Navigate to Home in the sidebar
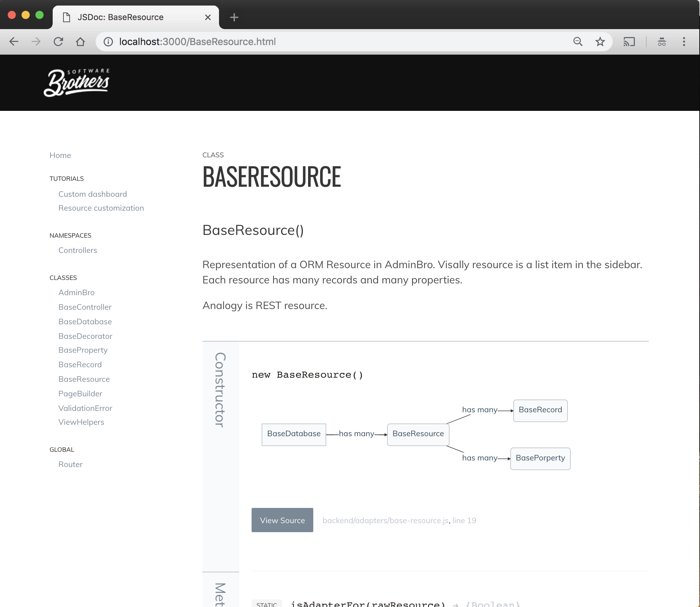700x607 pixels. [x=60, y=155]
